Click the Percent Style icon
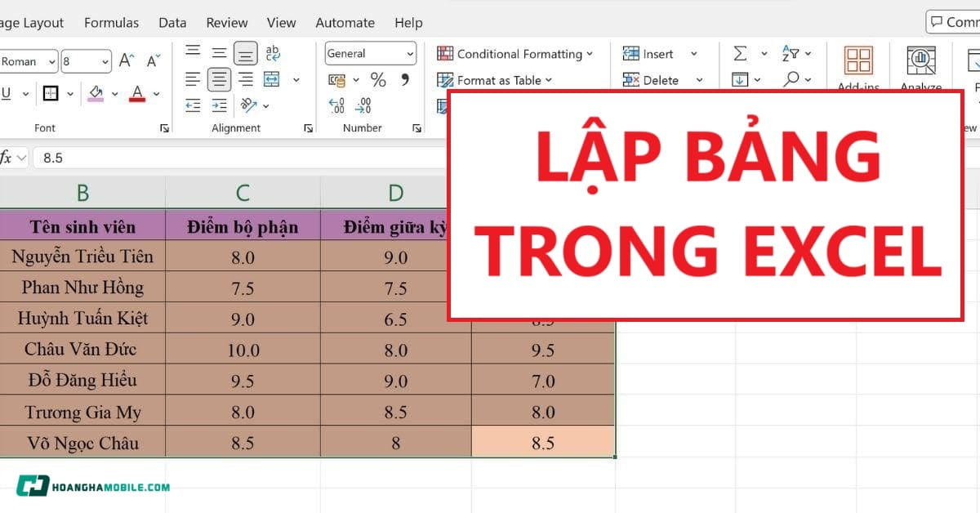980x513 pixels. [x=376, y=79]
